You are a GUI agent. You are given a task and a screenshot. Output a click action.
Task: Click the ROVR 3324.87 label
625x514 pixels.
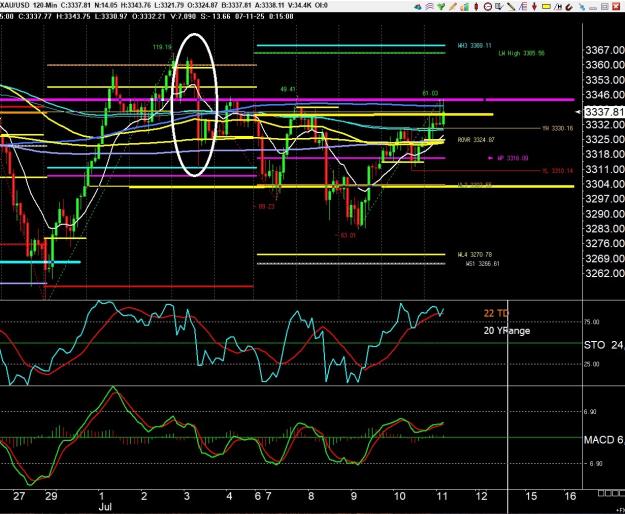476,140
